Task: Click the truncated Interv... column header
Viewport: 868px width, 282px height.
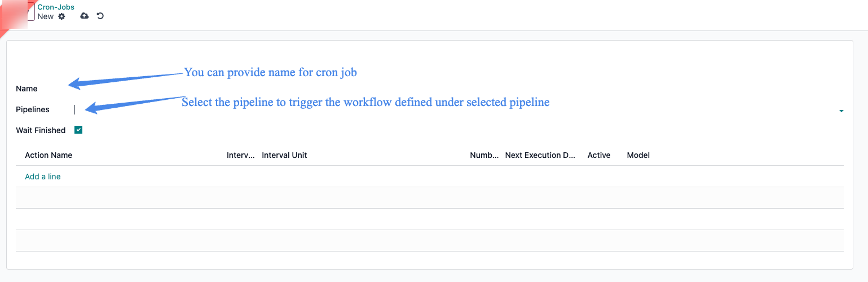Action: 241,155
